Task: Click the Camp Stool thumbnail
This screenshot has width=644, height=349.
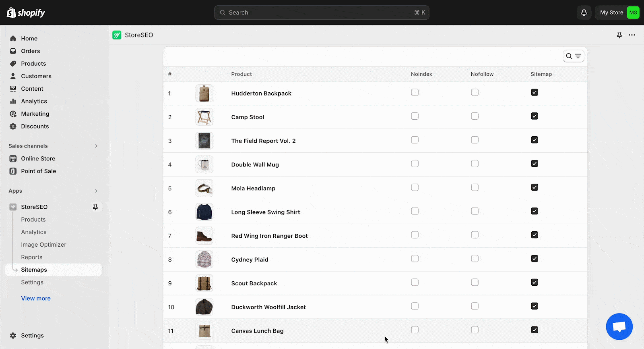Action: pos(204,117)
